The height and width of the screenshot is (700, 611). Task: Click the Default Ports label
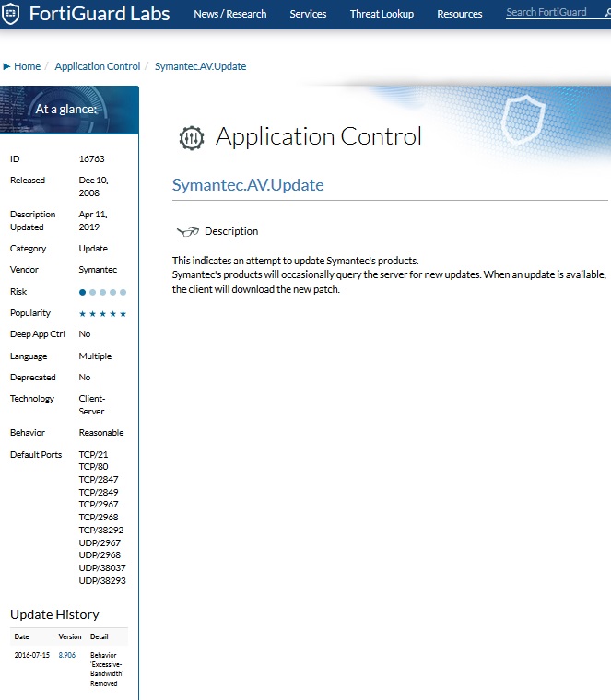coord(36,455)
